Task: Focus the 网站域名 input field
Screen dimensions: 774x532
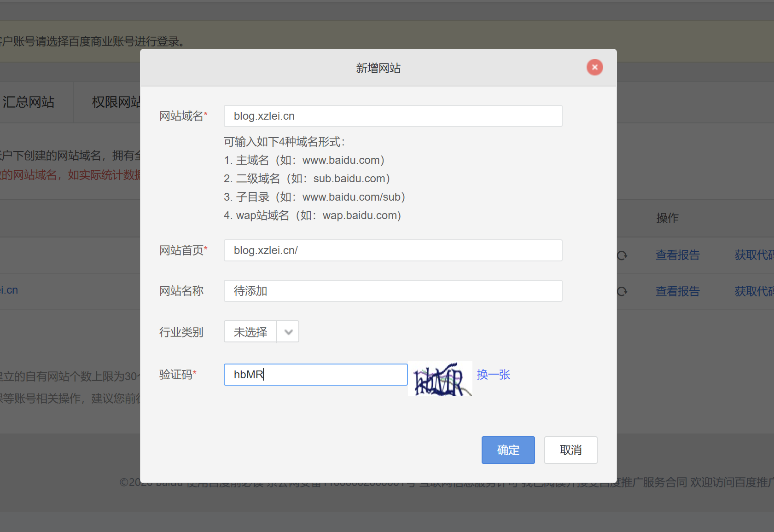Action: 392,116
